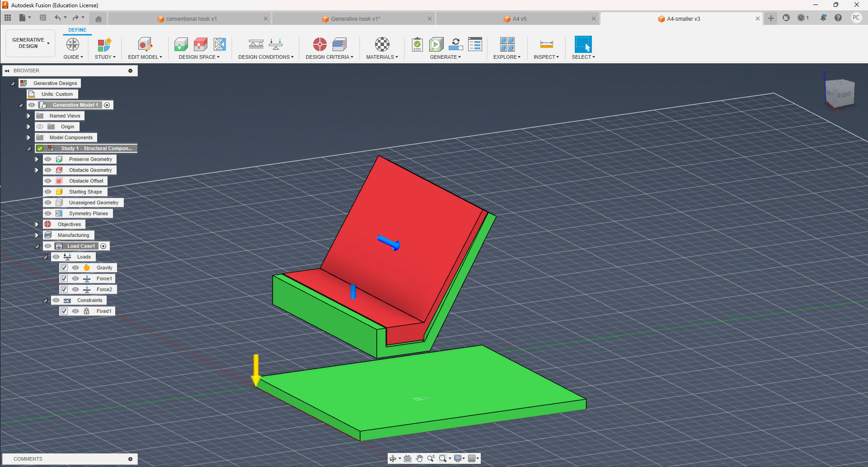The width and height of the screenshot is (868, 467).
Task: Uncheck the Fixed1 constraint checkbox
Action: 64,311
